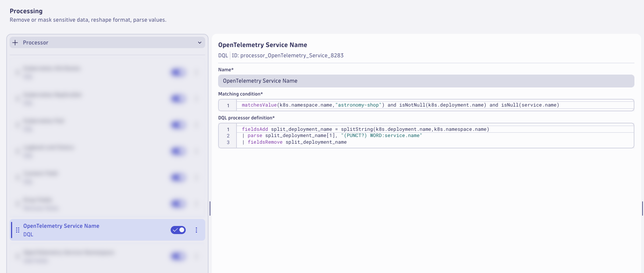The height and width of the screenshot is (273, 644).
Task: Click the Processing section heading
Action: [x=26, y=11]
